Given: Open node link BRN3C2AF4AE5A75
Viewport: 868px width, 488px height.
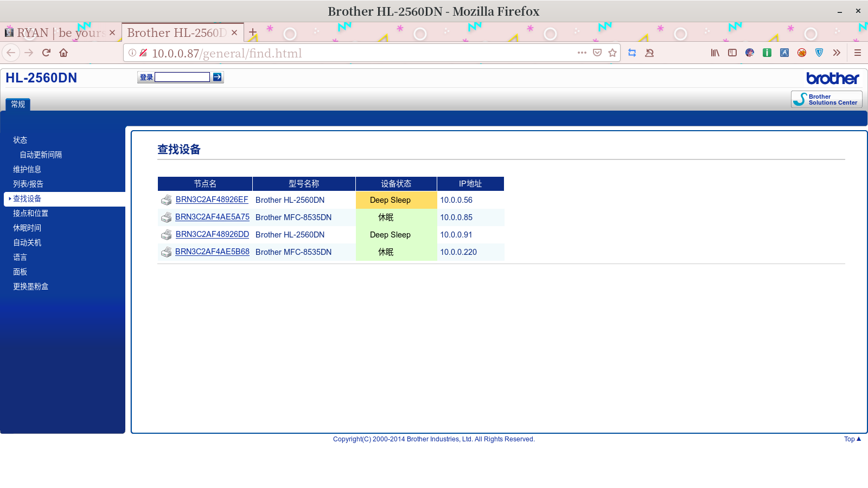Looking at the screenshot, I should tap(212, 217).
